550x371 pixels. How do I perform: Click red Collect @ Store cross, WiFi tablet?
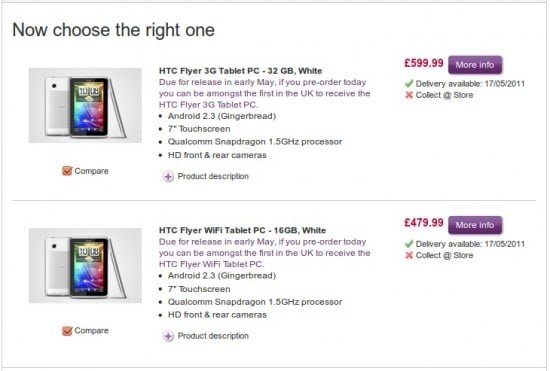[409, 255]
